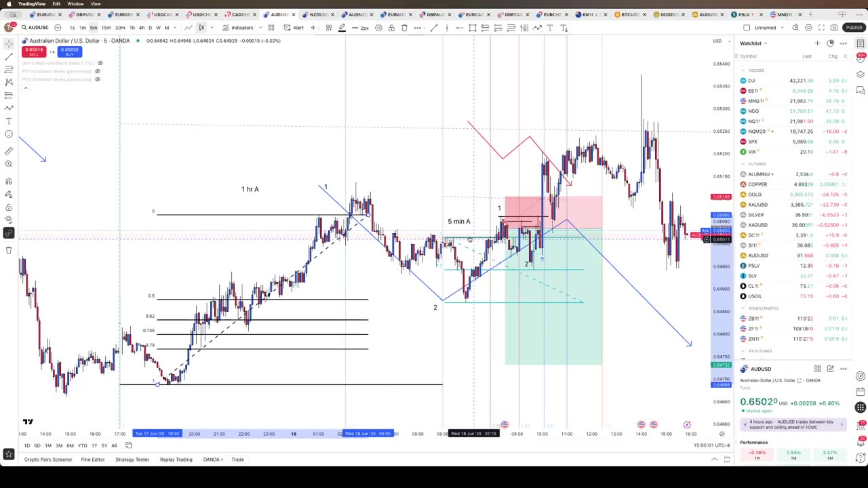This screenshot has width=868, height=488.
Task: Take a chart snapshot with camera icon
Action: (834, 28)
